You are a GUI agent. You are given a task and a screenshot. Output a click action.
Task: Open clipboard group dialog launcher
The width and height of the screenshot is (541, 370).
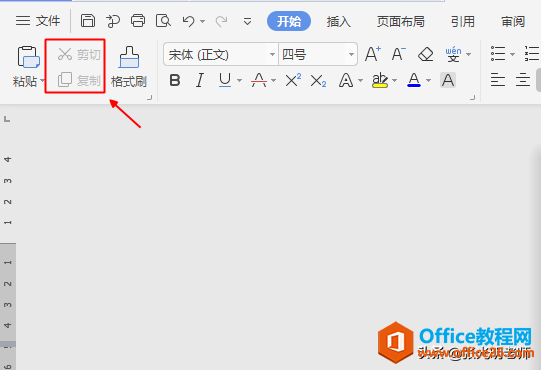(x=149, y=98)
